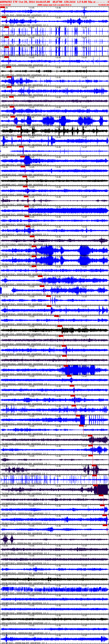Select the CC WIFE EHZ trace label

(25, 563)
